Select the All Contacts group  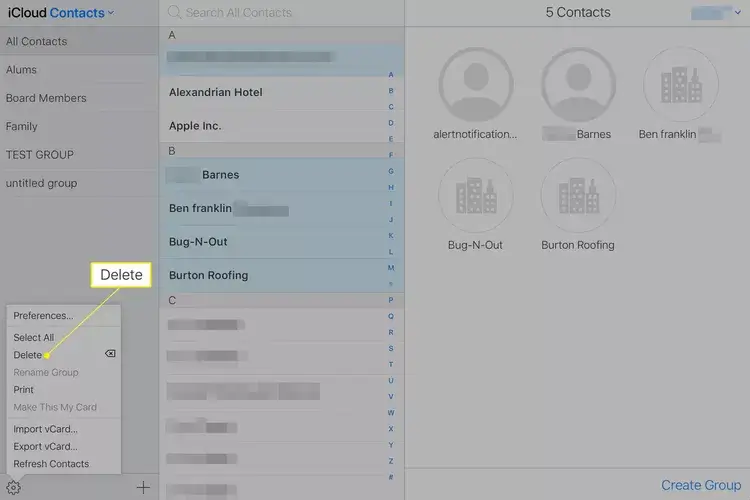(79, 41)
